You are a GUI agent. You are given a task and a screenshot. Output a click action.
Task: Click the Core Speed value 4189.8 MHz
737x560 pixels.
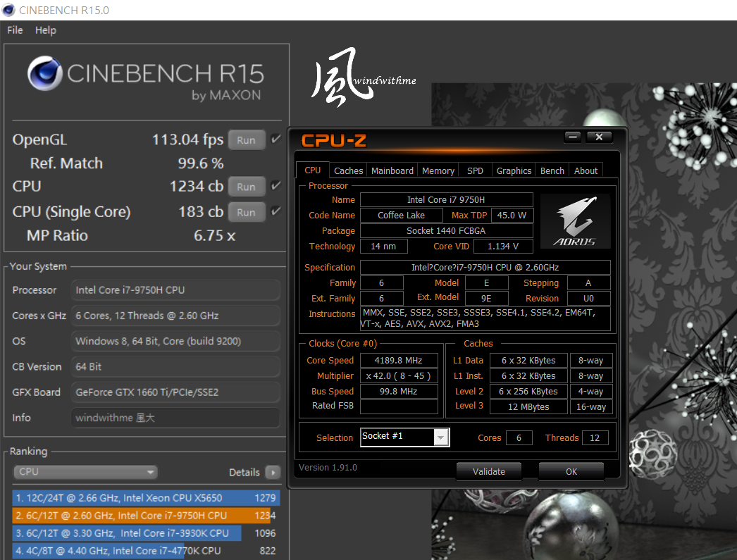tap(399, 361)
